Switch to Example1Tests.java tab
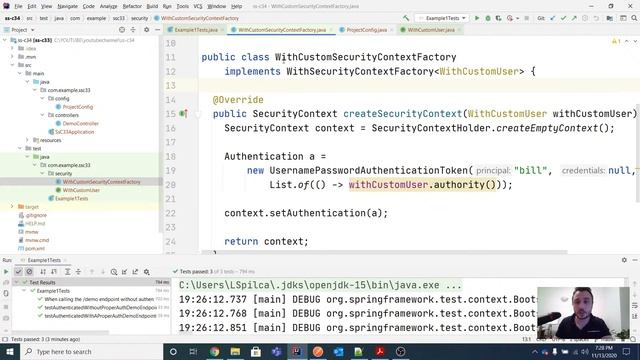Viewport: 640px width, 360px height. (196, 30)
